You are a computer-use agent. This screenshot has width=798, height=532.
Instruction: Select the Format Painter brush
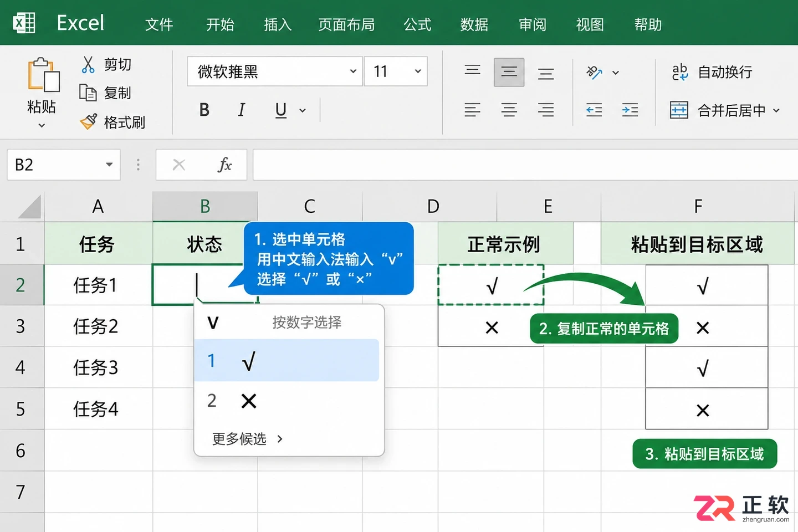[x=88, y=121]
